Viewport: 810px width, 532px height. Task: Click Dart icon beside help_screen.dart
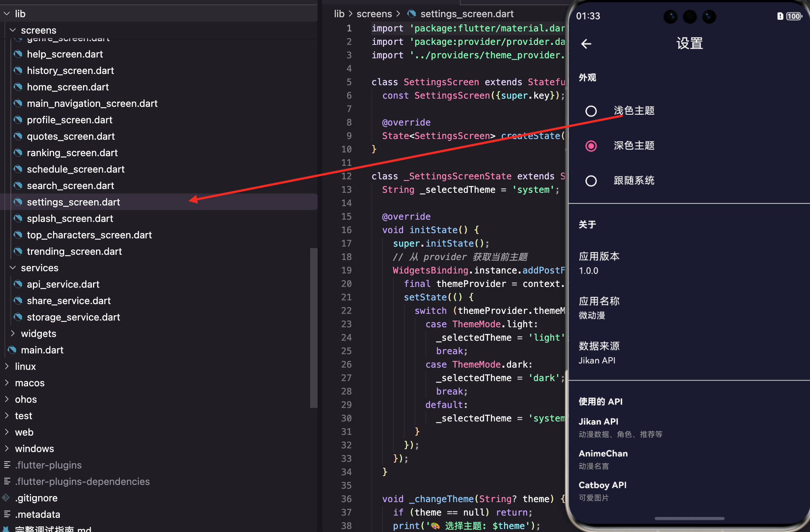tap(18, 54)
